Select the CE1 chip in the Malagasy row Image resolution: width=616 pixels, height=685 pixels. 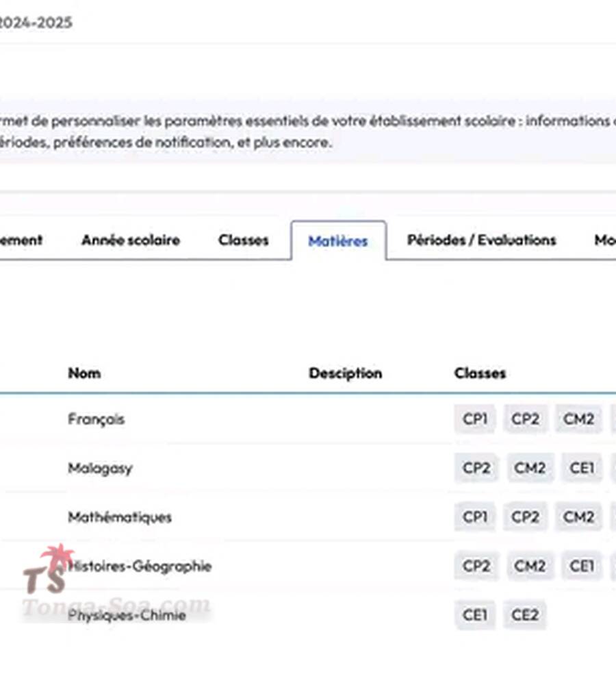tap(582, 469)
